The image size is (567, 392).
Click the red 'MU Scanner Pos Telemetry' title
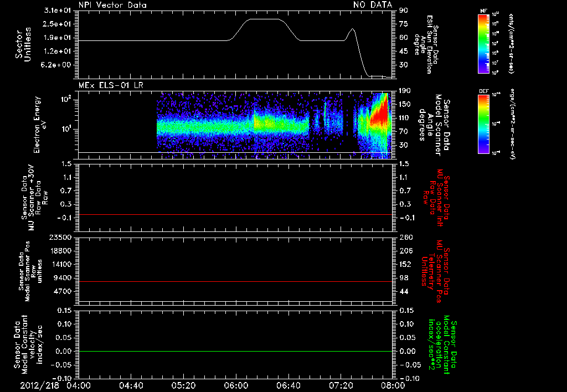point(436,271)
